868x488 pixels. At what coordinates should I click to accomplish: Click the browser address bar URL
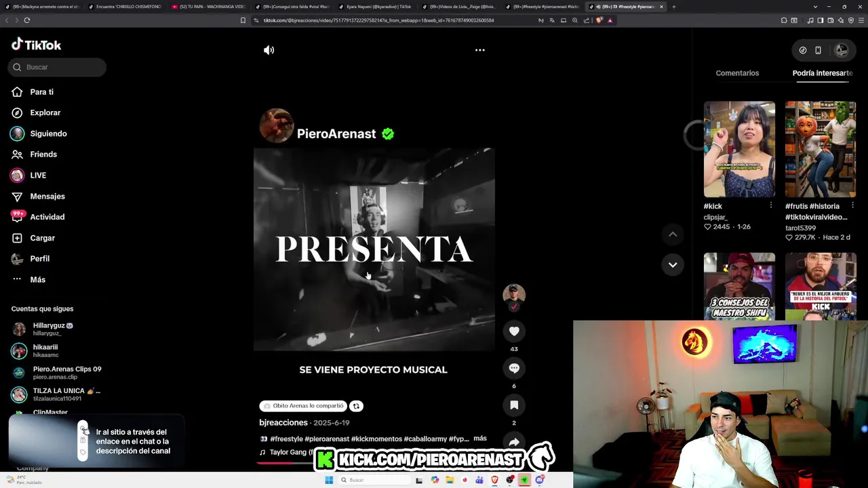[x=378, y=20]
